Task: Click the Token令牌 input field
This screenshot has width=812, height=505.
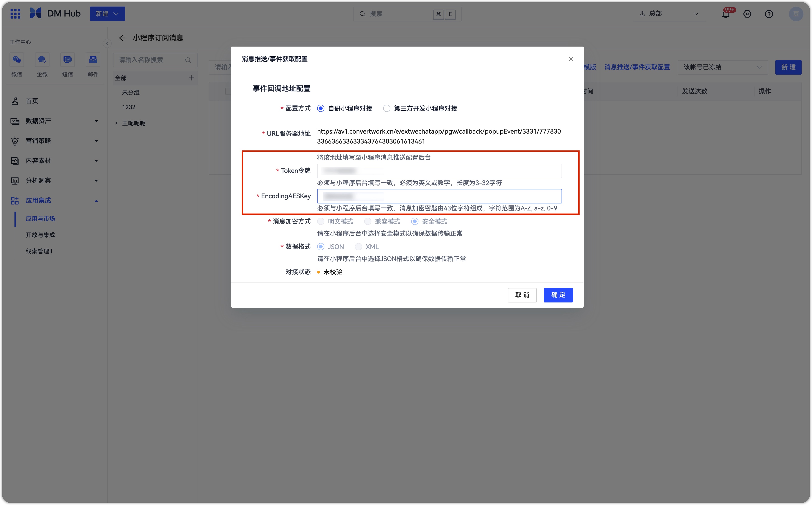Action: tap(439, 171)
